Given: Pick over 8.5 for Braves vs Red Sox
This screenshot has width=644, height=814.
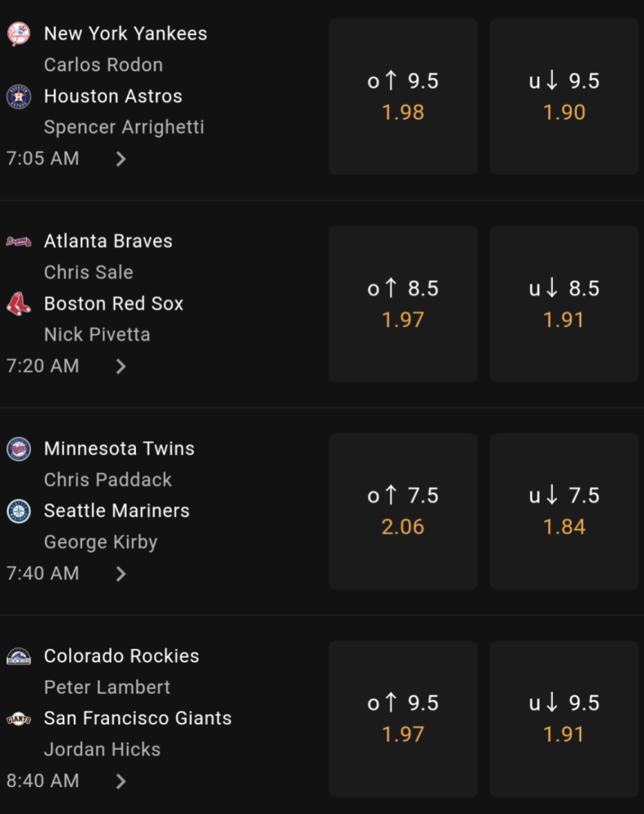Looking at the screenshot, I should (x=403, y=304).
